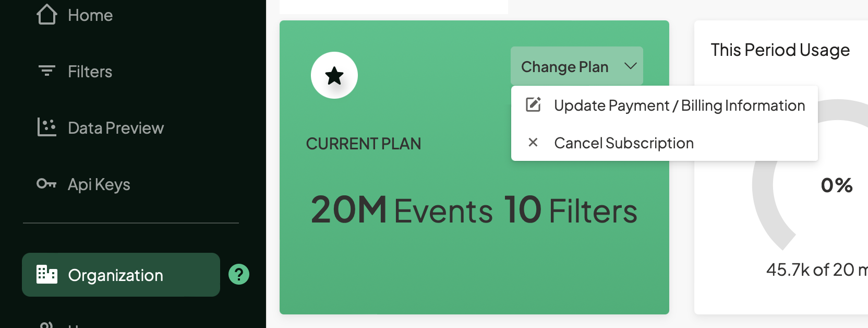Open the Filters page
The height and width of the screenshot is (328, 868).
[x=90, y=72]
